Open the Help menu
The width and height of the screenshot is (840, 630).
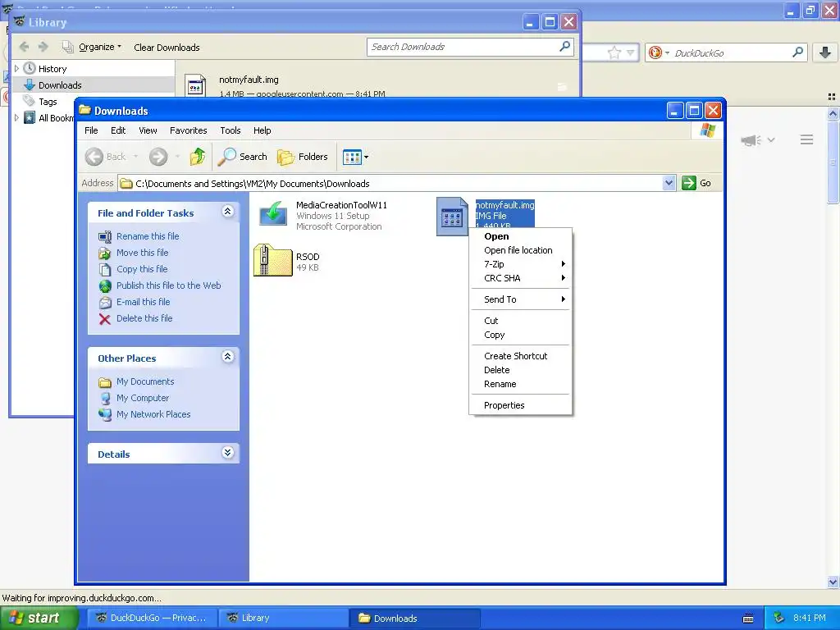[x=262, y=130]
